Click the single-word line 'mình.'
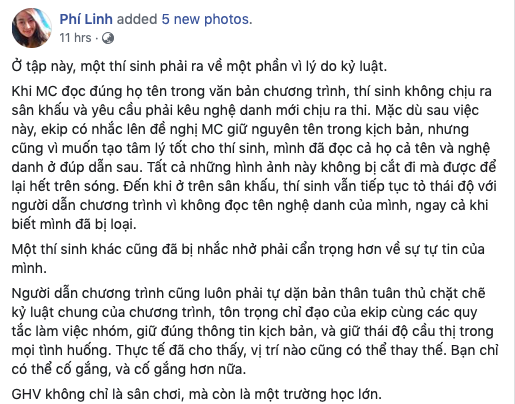Screen dimensions: 515x404 (29, 268)
